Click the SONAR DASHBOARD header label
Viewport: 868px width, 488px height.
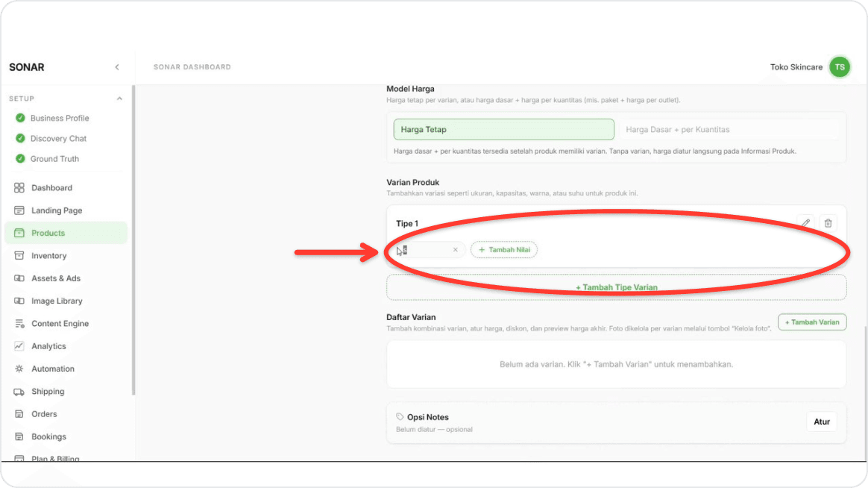click(x=192, y=67)
